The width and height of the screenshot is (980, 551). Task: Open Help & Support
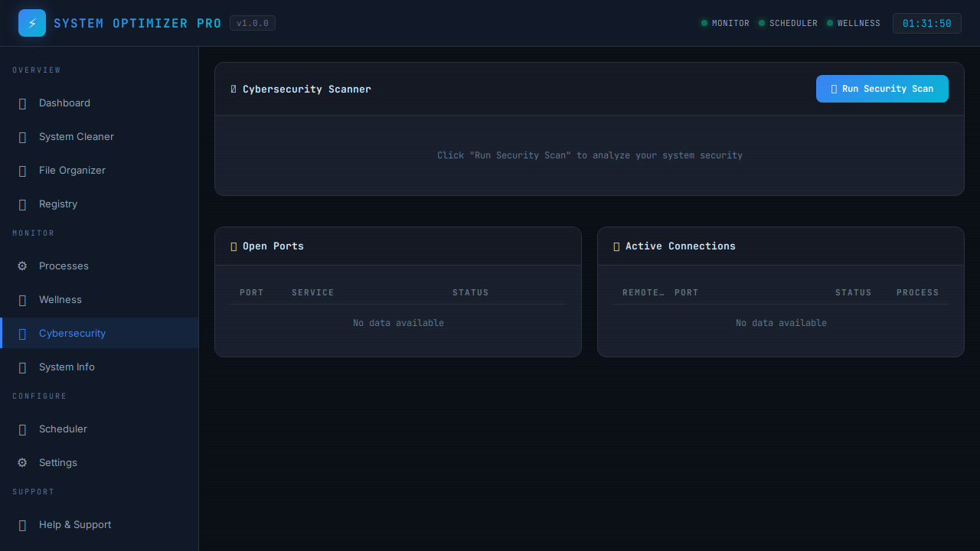click(74, 525)
